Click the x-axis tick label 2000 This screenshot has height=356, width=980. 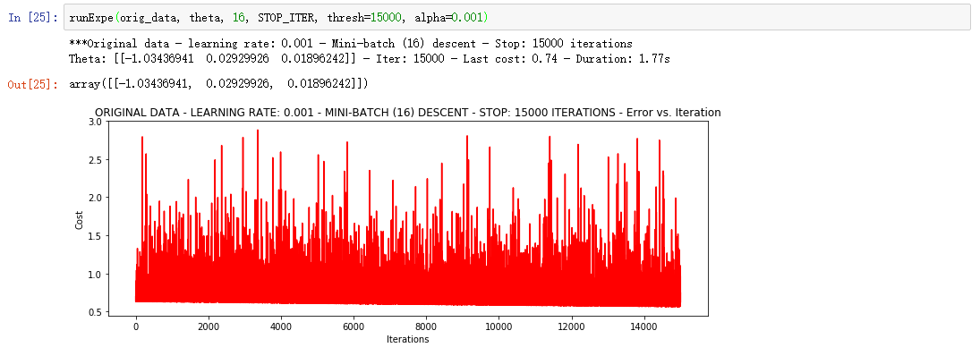point(209,326)
